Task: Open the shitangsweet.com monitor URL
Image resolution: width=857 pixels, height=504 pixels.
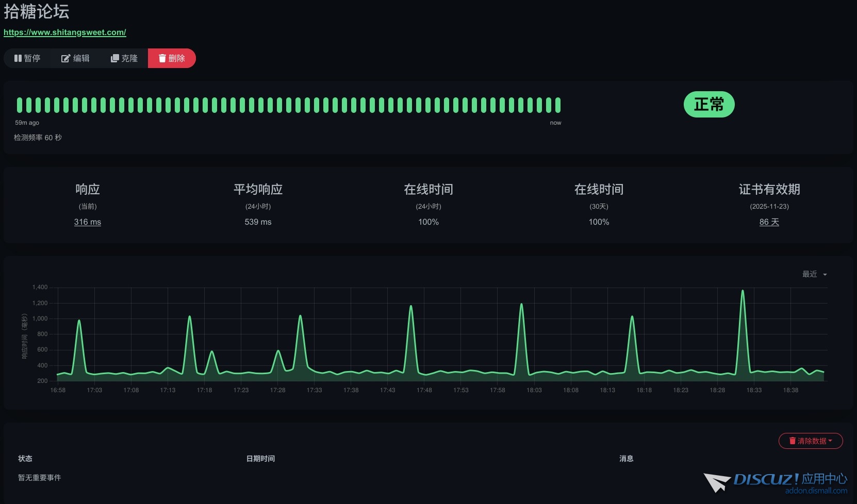Action: pos(65,32)
